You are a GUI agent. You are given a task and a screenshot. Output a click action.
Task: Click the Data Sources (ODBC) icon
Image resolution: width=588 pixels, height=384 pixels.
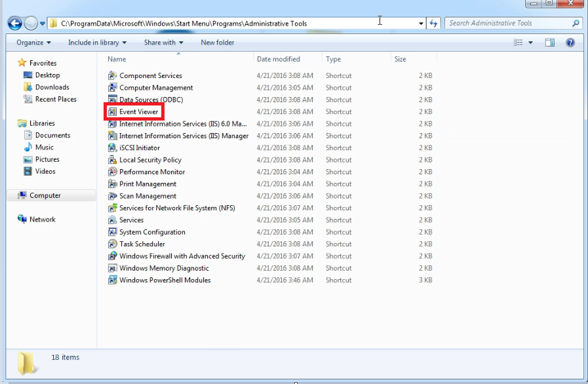tap(112, 100)
